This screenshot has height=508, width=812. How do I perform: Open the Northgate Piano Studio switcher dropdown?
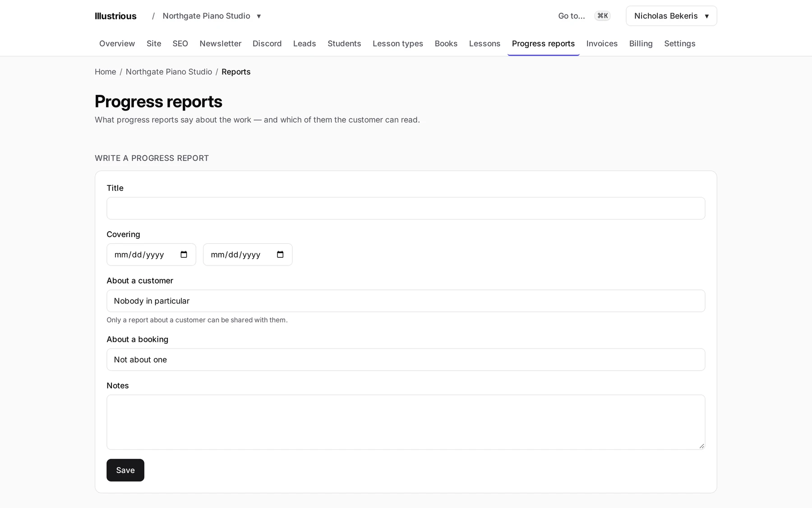212,16
